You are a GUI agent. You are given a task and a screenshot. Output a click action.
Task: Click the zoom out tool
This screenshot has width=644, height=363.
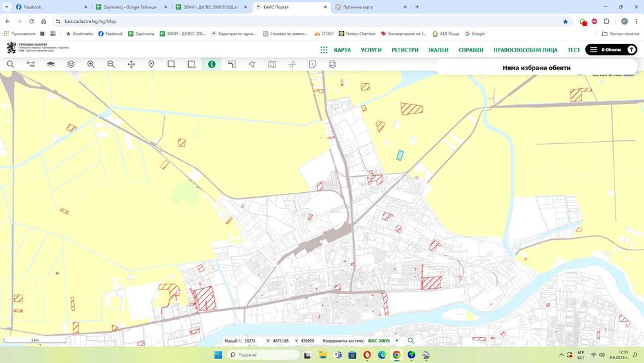click(x=111, y=64)
